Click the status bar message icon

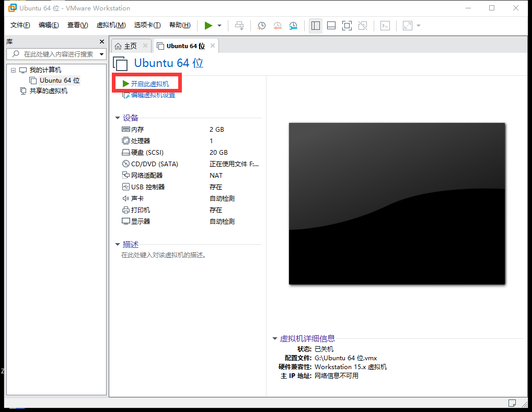click(512, 403)
